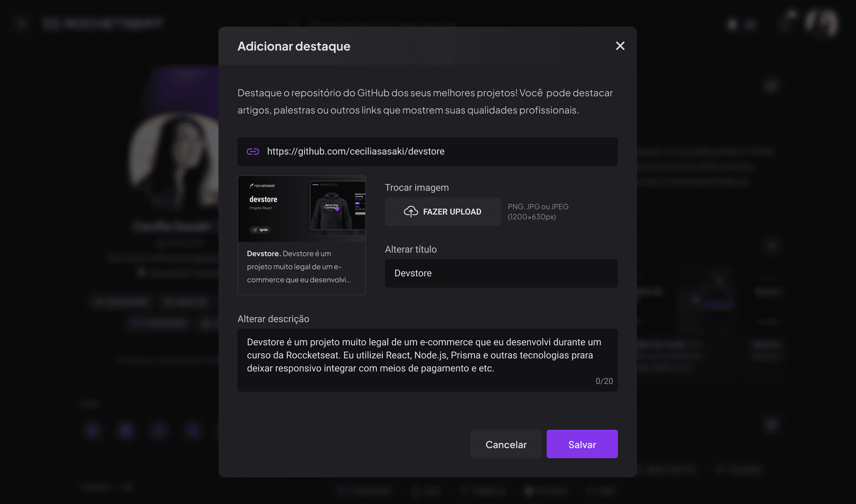Click the Alterar descrição label
This screenshot has width=856, height=504.
273,319
